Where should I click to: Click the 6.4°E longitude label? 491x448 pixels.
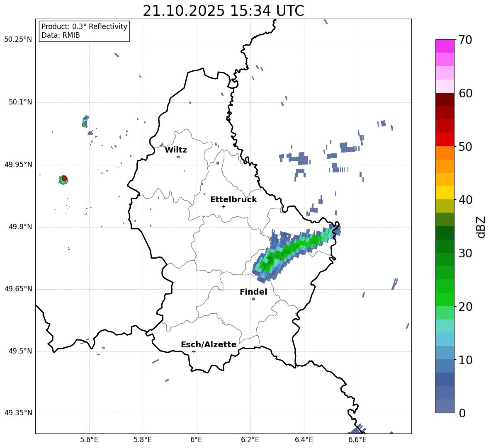pyautogui.click(x=304, y=440)
